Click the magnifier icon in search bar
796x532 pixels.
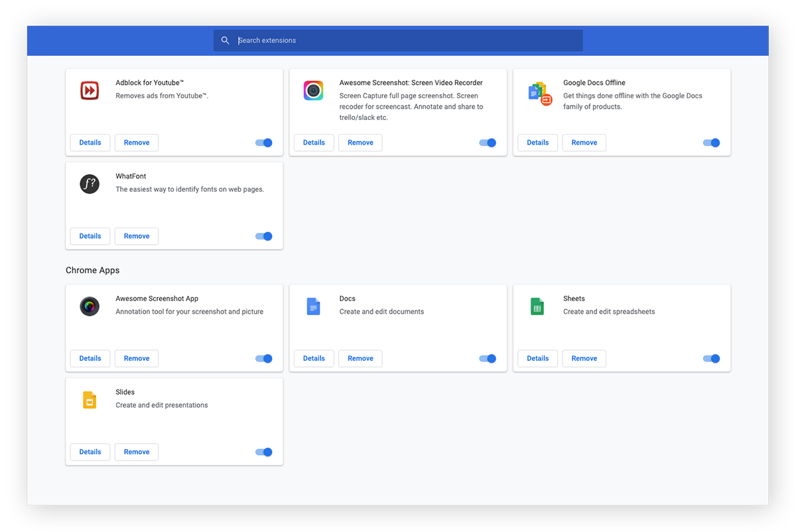[226, 40]
